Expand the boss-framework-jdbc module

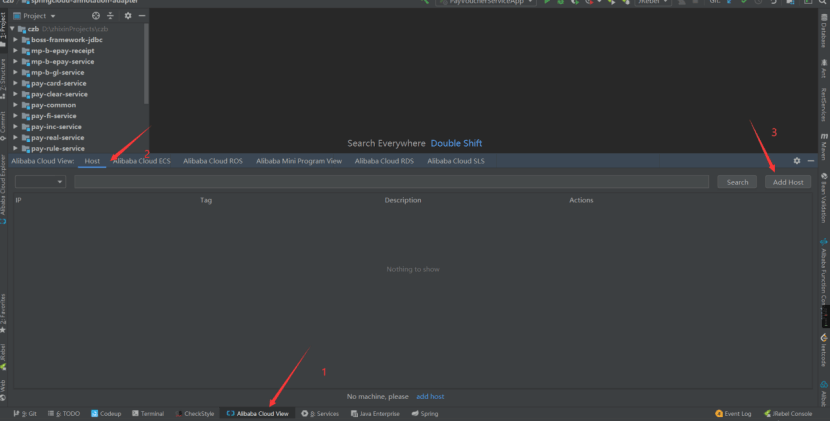coord(16,40)
